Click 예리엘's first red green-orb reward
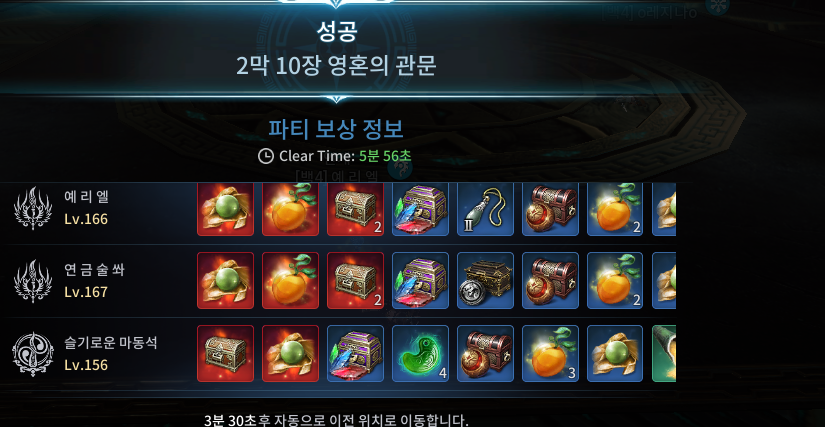The height and width of the screenshot is (427, 825). coord(225,208)
